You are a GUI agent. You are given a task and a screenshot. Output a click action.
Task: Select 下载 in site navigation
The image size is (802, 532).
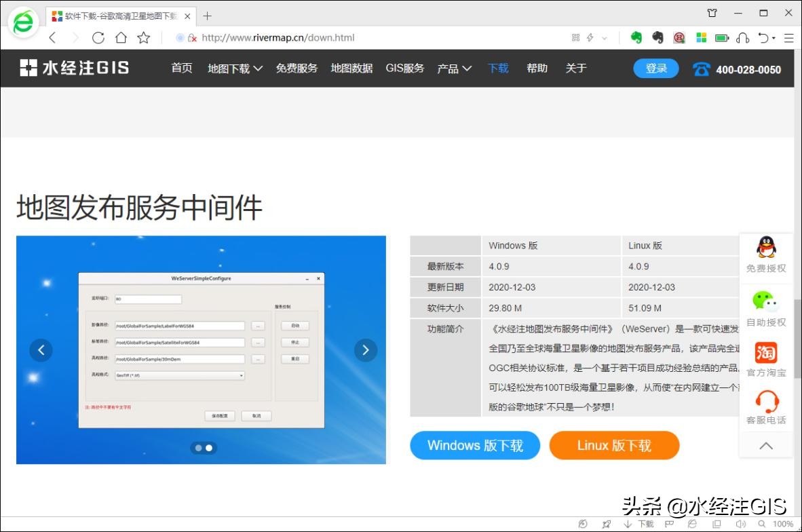point(498,68)
